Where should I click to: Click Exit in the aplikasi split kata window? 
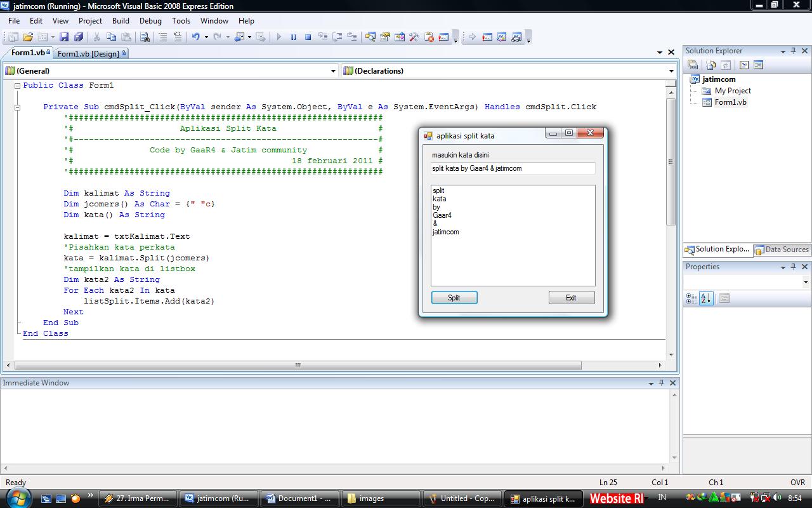coord(571,297)
